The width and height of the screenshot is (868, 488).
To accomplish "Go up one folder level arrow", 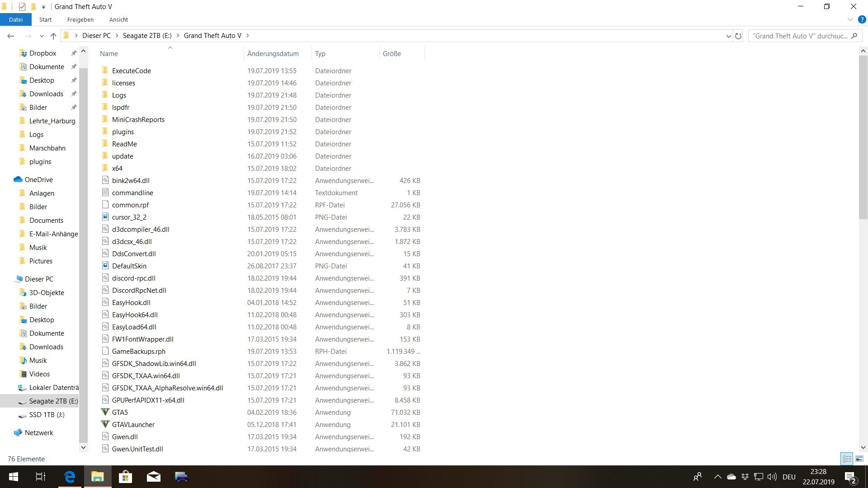I will [53, 36].
